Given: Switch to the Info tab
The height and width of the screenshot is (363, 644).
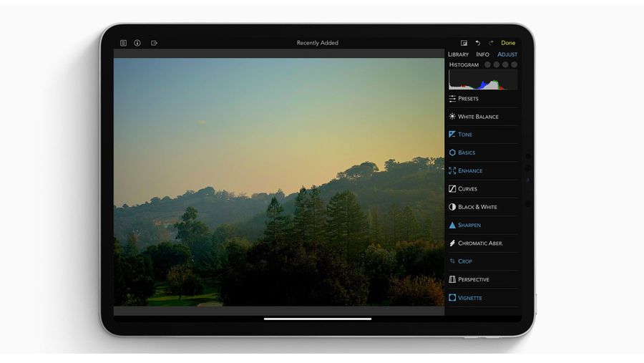Looking at the screenshot, I should (482, 54).
